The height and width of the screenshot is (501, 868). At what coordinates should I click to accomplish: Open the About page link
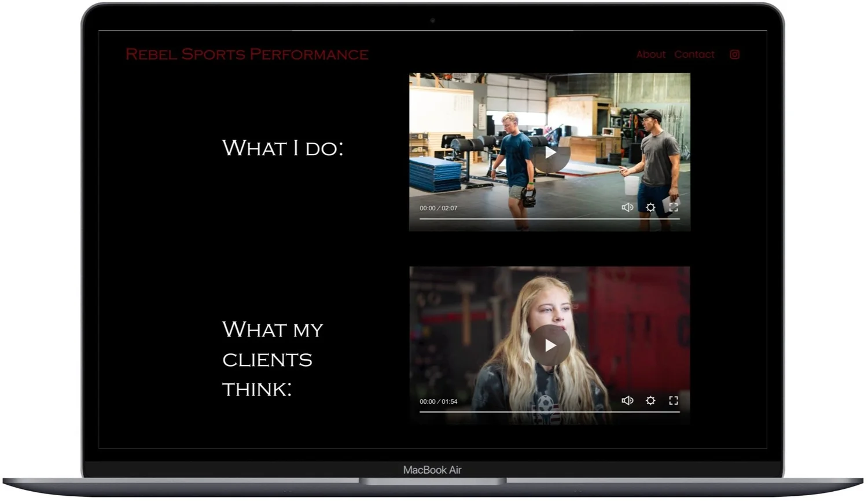(x=651, y=54)
